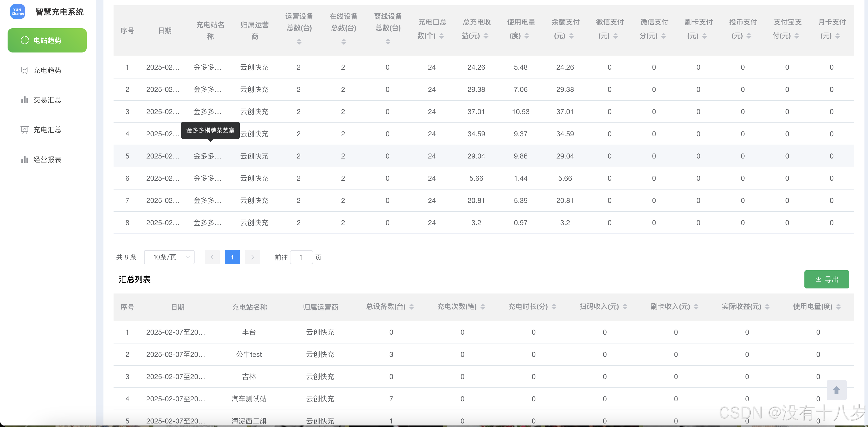The width and height of the screenshot is (868, 427).
Task: Click the 前往 page number input
Action: 301,257
